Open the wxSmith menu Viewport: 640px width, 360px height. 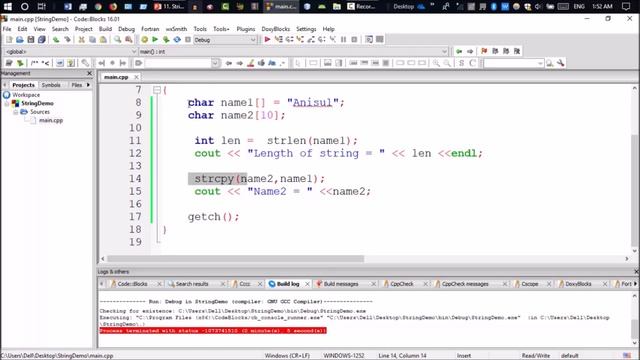176,29
